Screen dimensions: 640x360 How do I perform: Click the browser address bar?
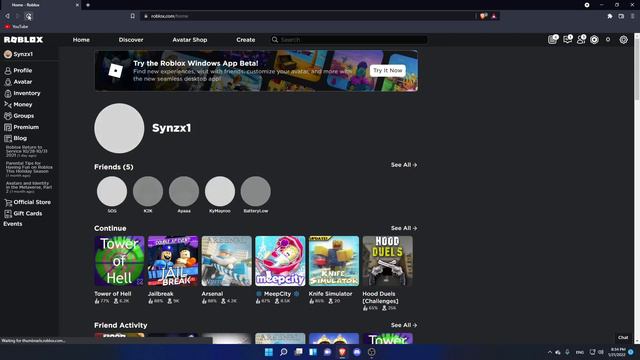tap(308, 16)
